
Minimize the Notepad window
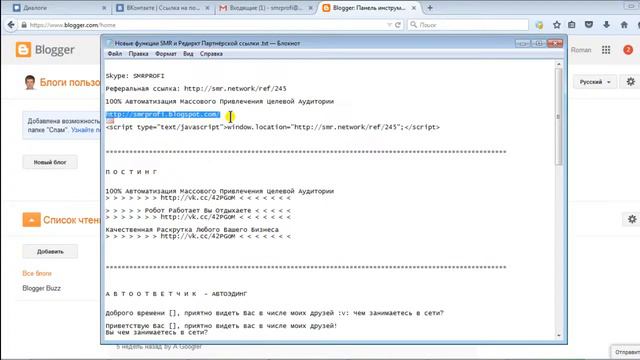click(x=522, y=43)
